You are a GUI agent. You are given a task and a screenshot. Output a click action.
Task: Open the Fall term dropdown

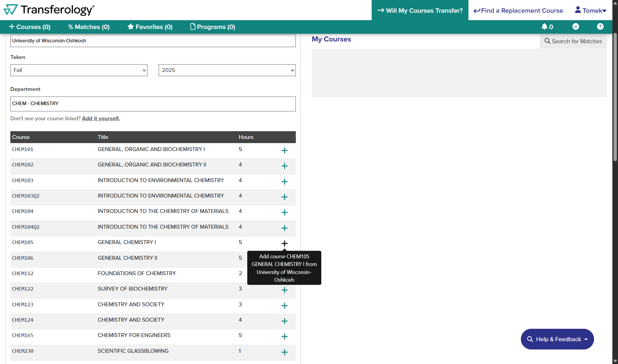[x=79, y=70]
